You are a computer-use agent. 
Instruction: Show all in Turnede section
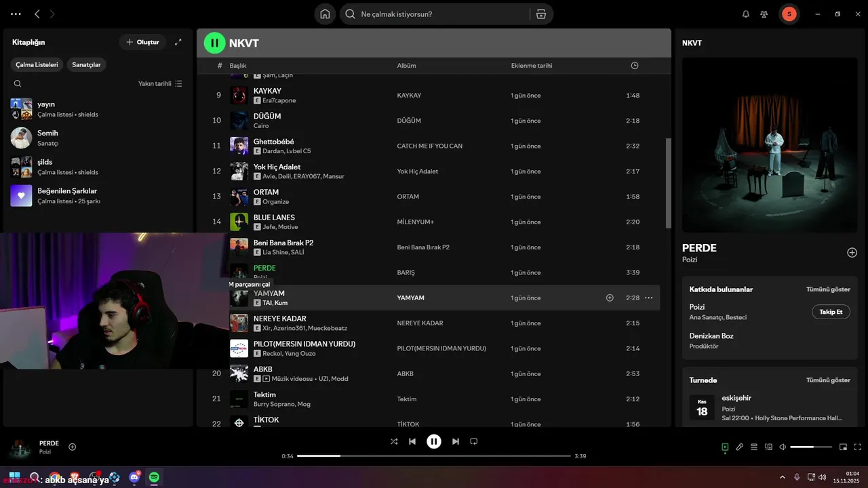tap(828, 380)
